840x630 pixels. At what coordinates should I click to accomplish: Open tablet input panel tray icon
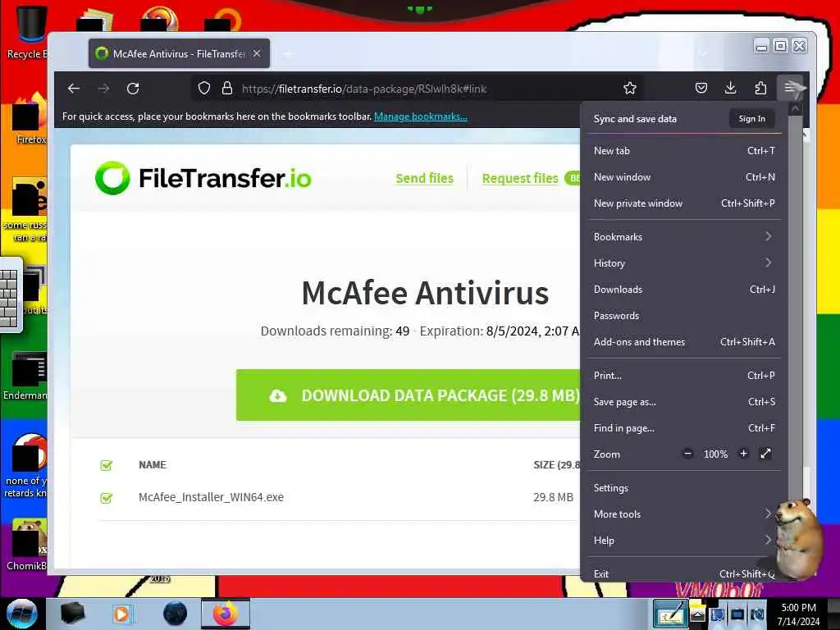pyautogui.click(x=670, y=614)
